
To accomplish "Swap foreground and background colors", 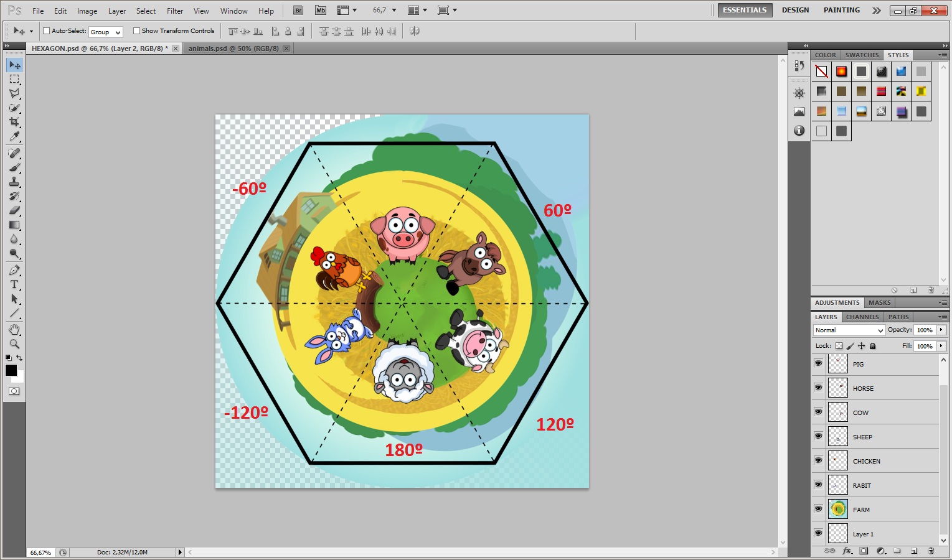I will (x=19, y=358).
